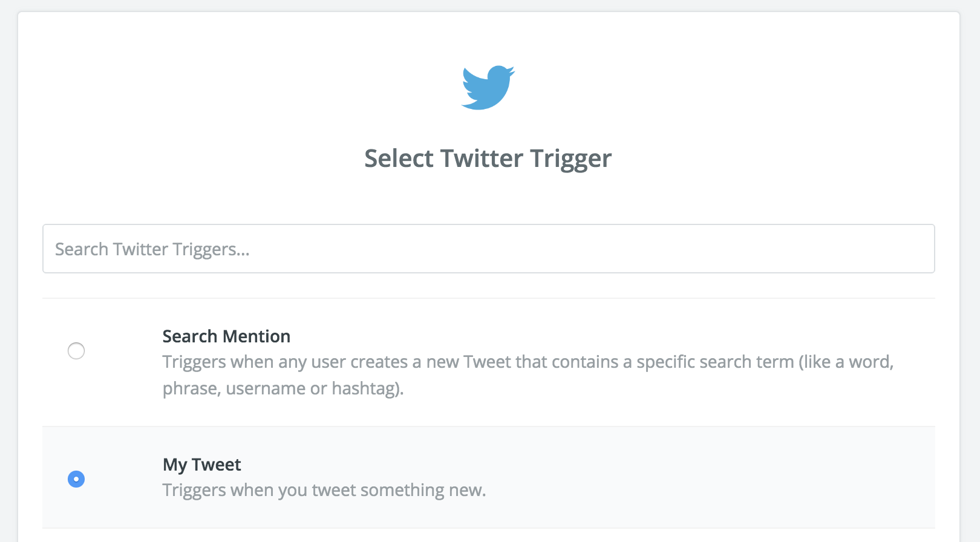Click the My Tweet title label
980x542 pixels.
[x=201, y=465]
